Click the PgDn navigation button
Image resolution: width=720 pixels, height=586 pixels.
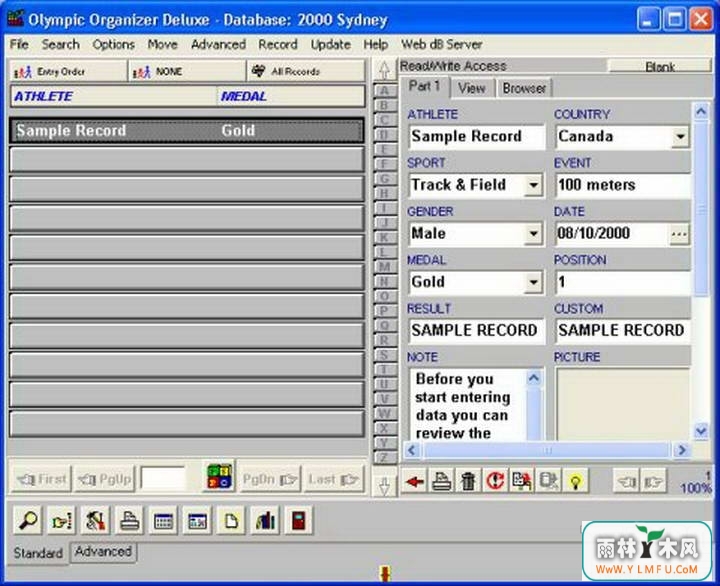270,479
